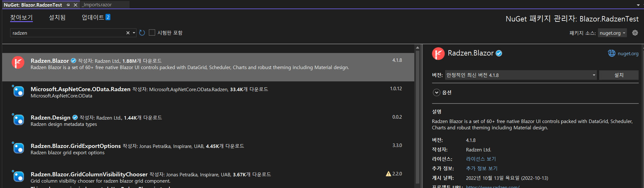Select Radzen.Blazor.GridColumnVisibilityChooser package title
This screenshot has width=644, height=188.
pos(89,174)
